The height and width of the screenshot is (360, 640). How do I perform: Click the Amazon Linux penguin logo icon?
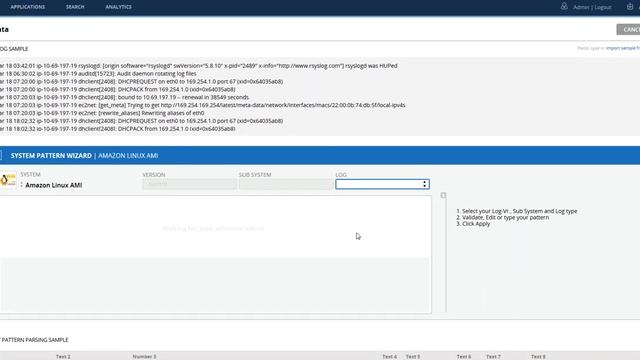click(8, 180)
